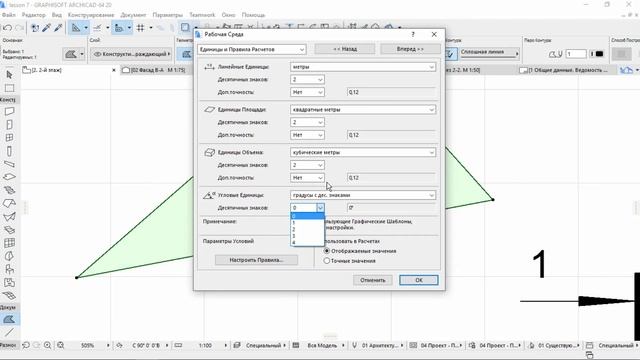Open the Сплошная линия line type dropdown

click(x=489, y=53)
